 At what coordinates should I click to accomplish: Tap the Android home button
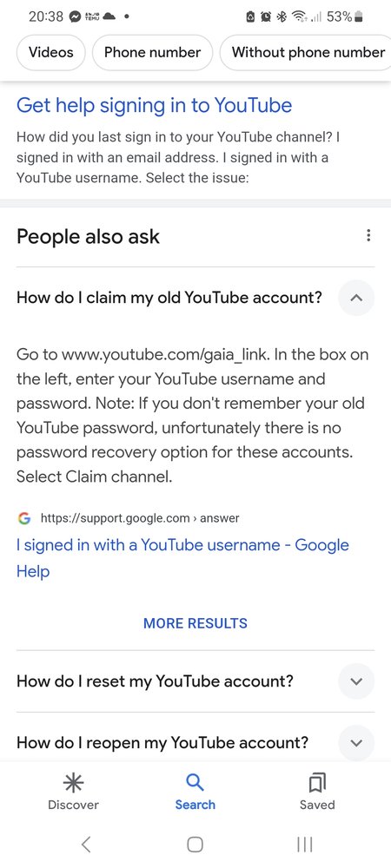click(195, 845)
